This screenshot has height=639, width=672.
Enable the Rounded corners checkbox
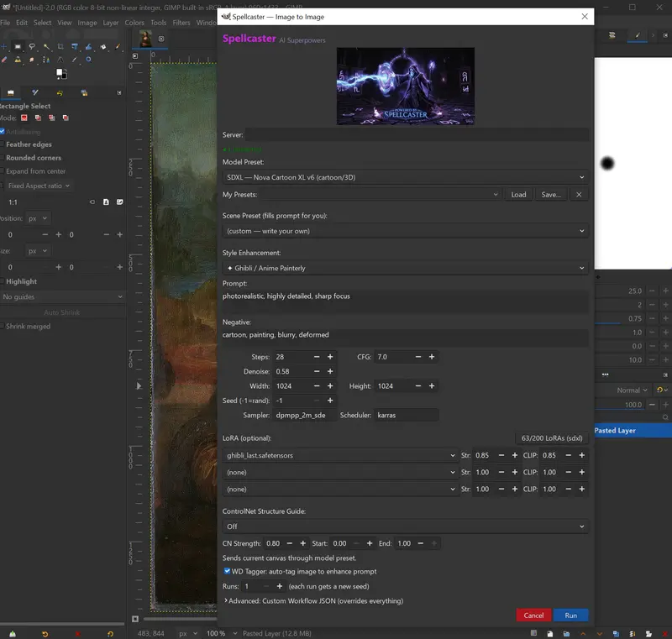2,158
